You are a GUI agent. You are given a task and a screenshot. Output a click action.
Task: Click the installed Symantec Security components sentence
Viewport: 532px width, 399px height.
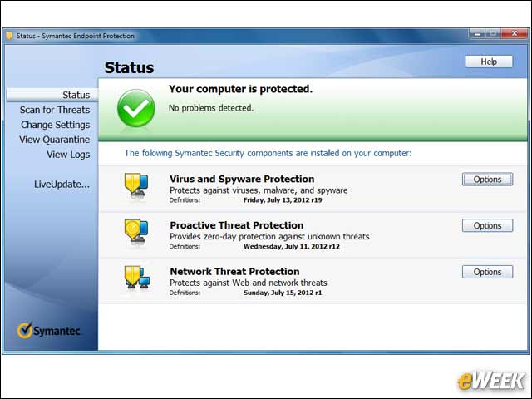(268, 153)
